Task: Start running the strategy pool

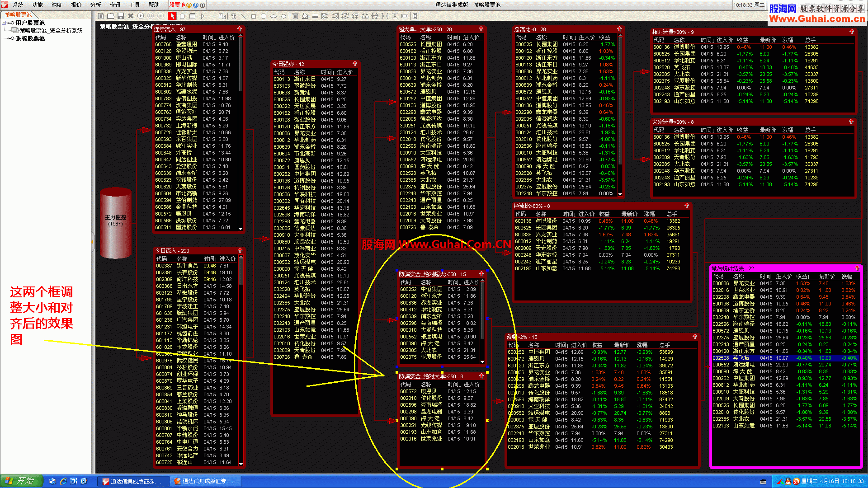Action: pos(141,16)
